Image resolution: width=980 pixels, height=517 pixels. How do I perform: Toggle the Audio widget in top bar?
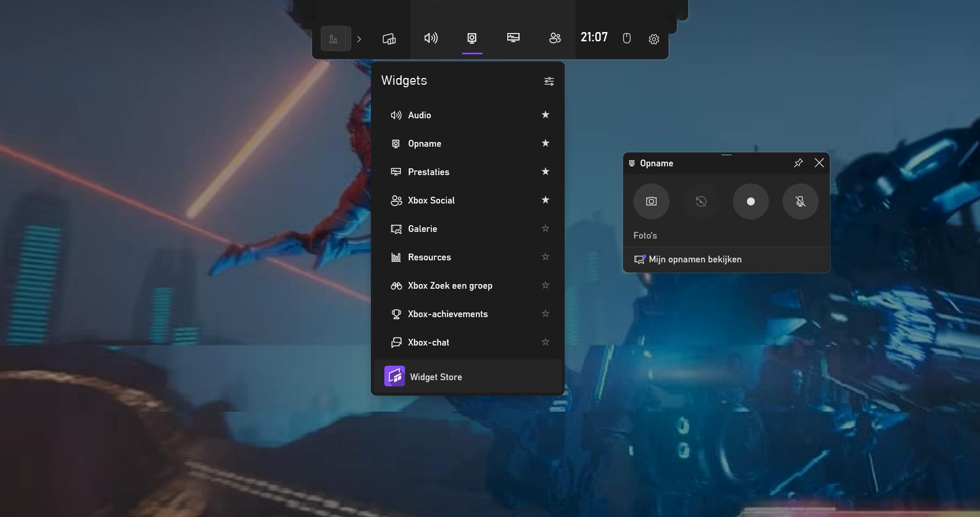click(431, 38)
